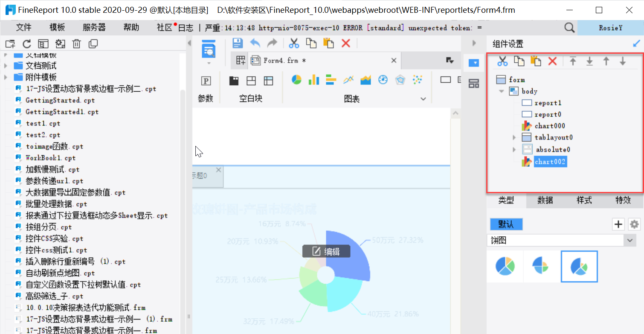Click the red delete X in main toolbar
This screenshot has width=644, height=334.
tap(346, 43)
